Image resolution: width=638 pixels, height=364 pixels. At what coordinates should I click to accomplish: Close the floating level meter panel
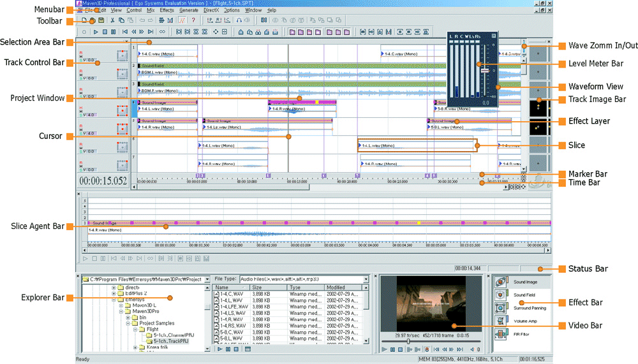tap(494, 36)
